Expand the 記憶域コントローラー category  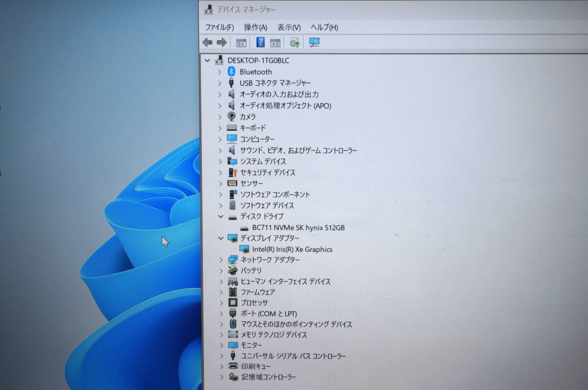click(x=221, y=377)
